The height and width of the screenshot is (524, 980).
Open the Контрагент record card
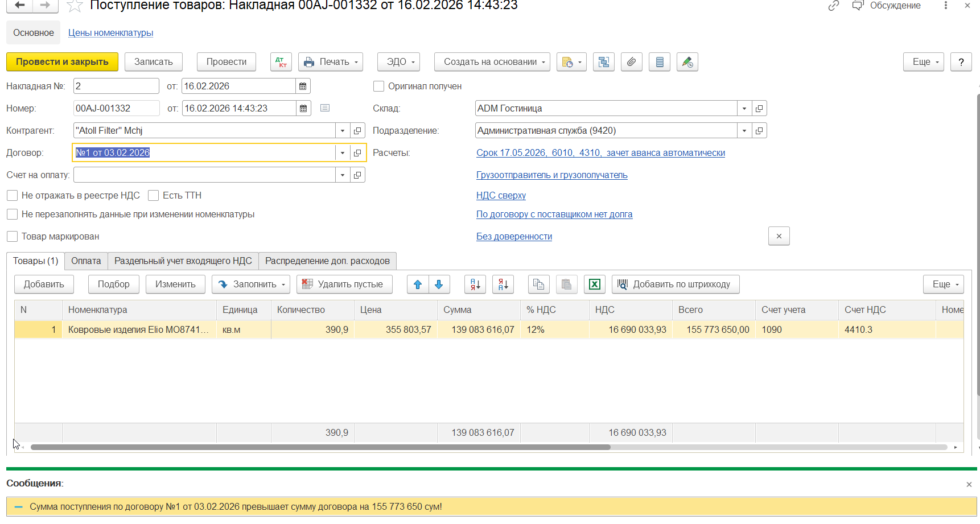pos(357,131)
